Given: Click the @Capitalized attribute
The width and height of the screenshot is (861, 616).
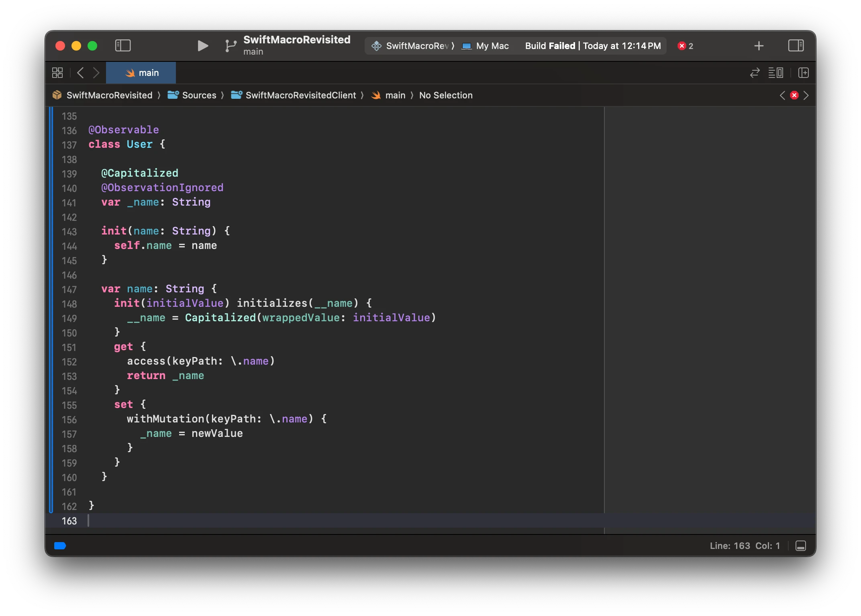Looking at the screenshot, I should [x=140, y=173].
